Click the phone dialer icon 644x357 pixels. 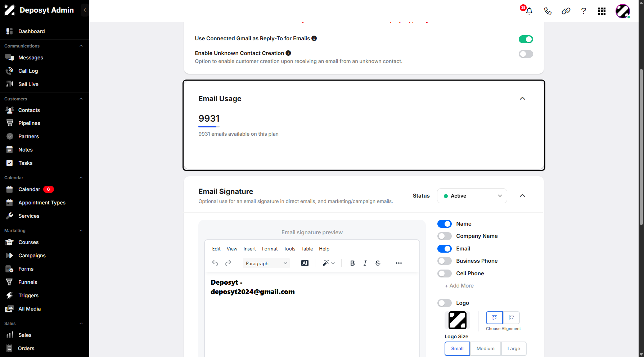[548, 11]
